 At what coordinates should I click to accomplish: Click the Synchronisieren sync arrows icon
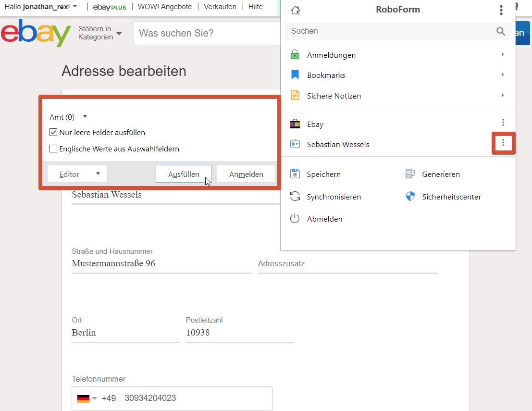[295, 197]
